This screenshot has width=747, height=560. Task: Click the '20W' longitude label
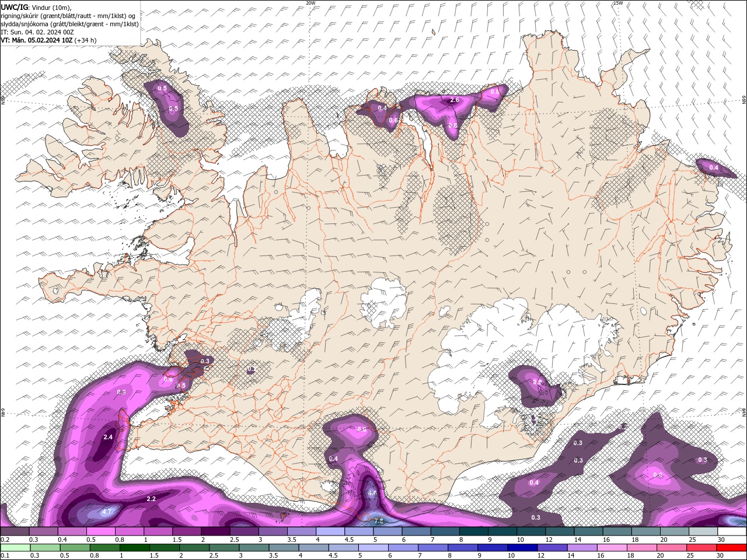click(x=310, y=3)
